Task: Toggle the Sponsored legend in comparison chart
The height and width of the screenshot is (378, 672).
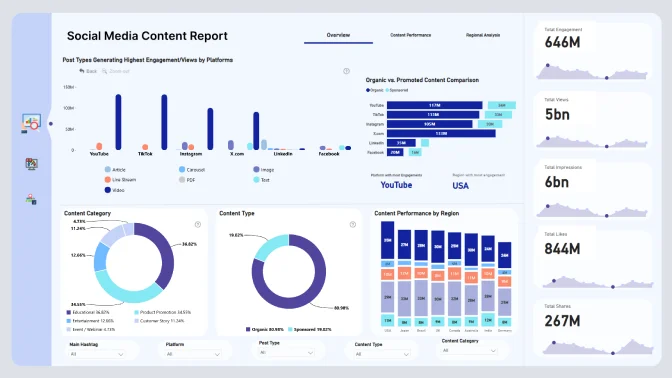Action: [397, 90]
